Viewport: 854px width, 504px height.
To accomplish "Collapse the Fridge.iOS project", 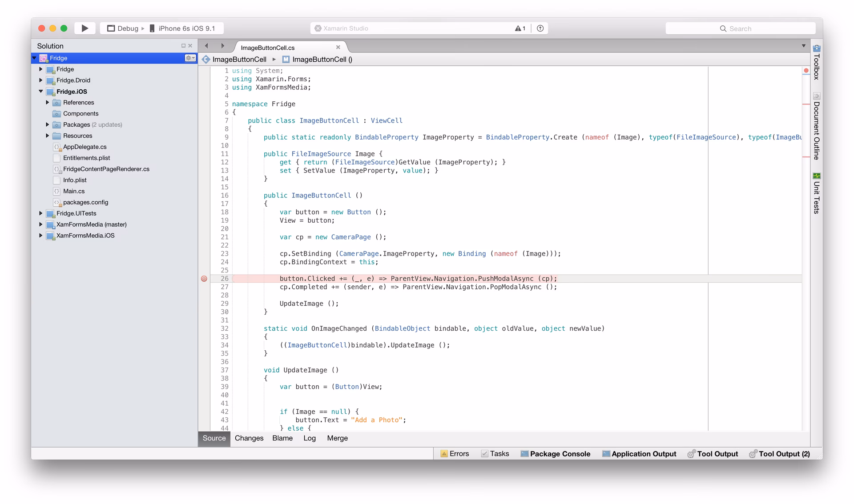I will [40, 92].
